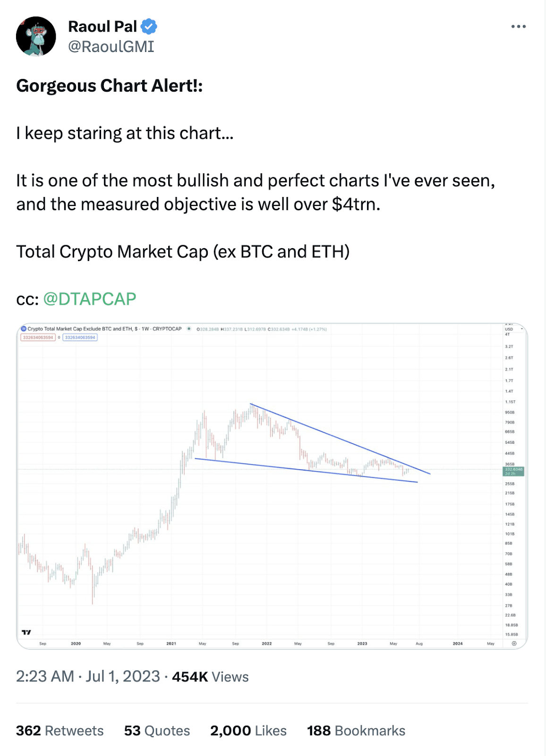Click the red indicator value box
This screenshot has height=756, width=546.
click(x=38, y=337)
